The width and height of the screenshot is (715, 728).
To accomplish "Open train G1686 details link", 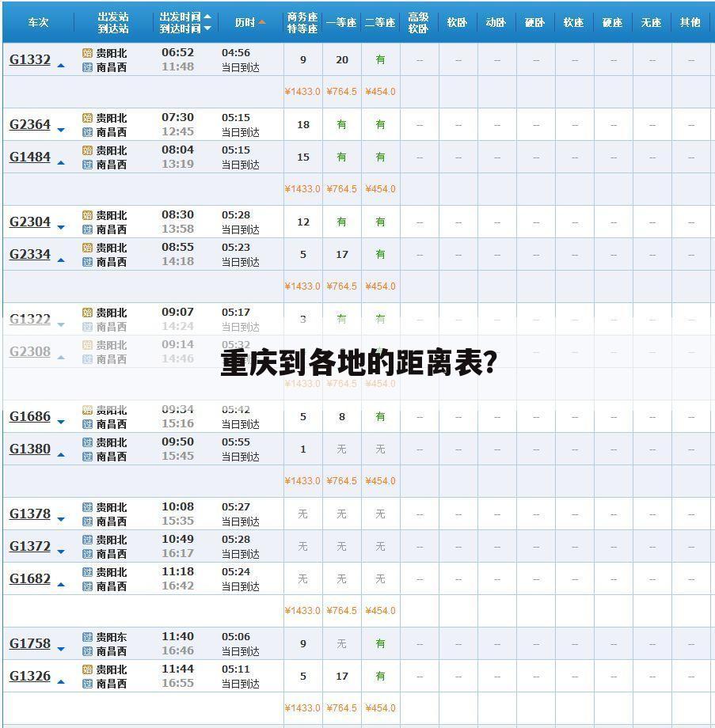I will coord(30,416).
